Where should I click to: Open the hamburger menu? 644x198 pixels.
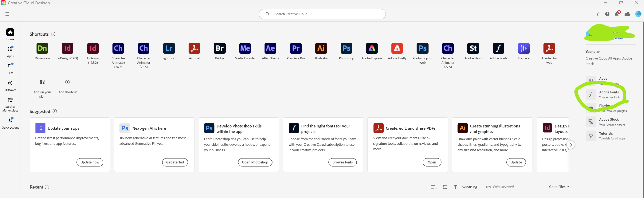[7, 14]
